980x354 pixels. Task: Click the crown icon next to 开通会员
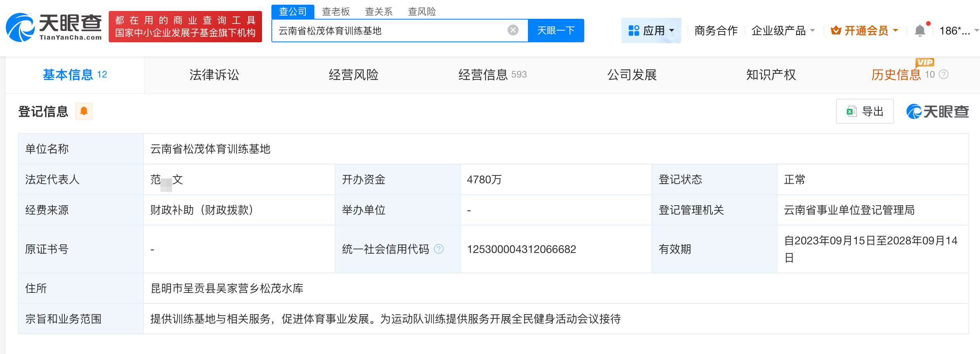pyautogui.click(x=836, y=30)
